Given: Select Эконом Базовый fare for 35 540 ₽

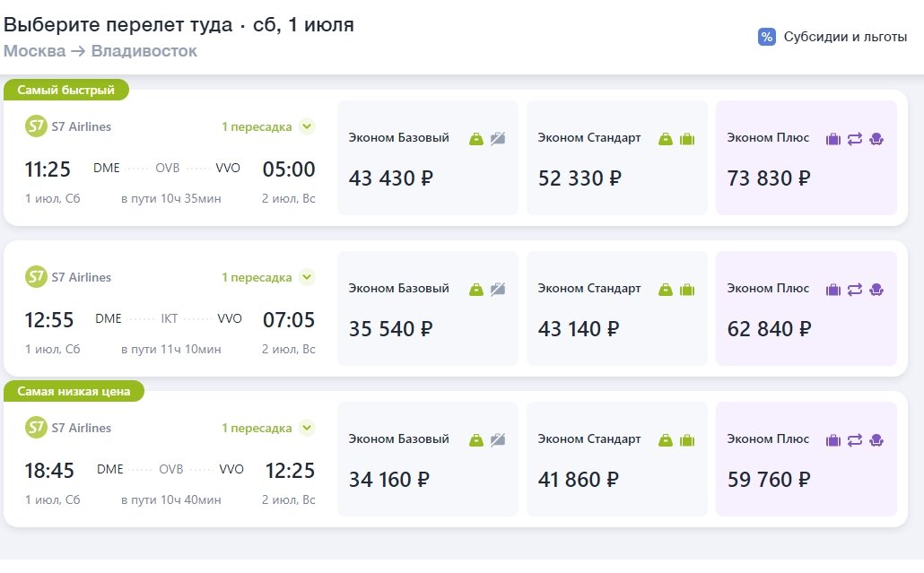Looking at the screenshot, I should 427,308.
